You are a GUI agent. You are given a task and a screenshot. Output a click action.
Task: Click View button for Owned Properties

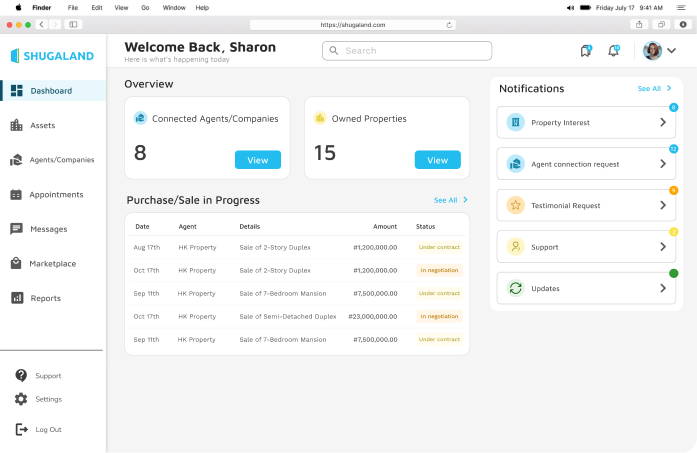click(437, 160)
